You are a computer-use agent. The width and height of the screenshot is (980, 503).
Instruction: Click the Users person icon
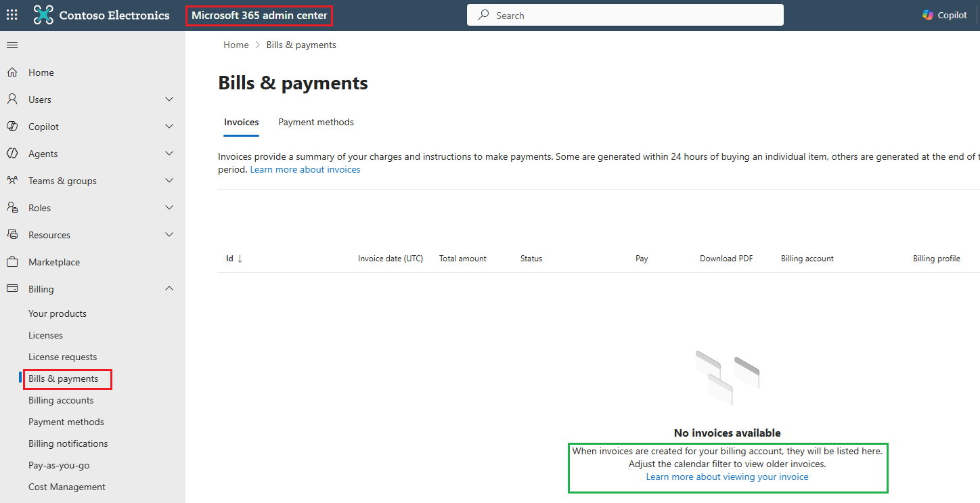tap(12, 100)
